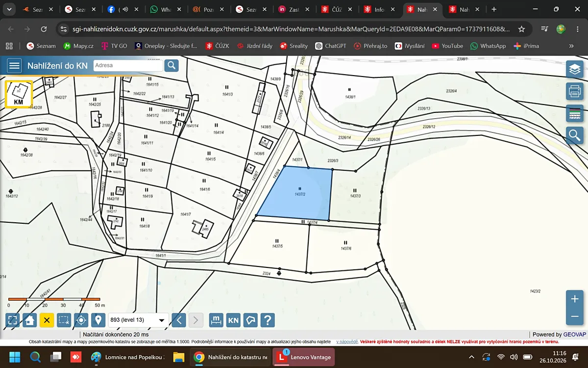
Task: Open help with question mark icon
Action: (268, 320)
